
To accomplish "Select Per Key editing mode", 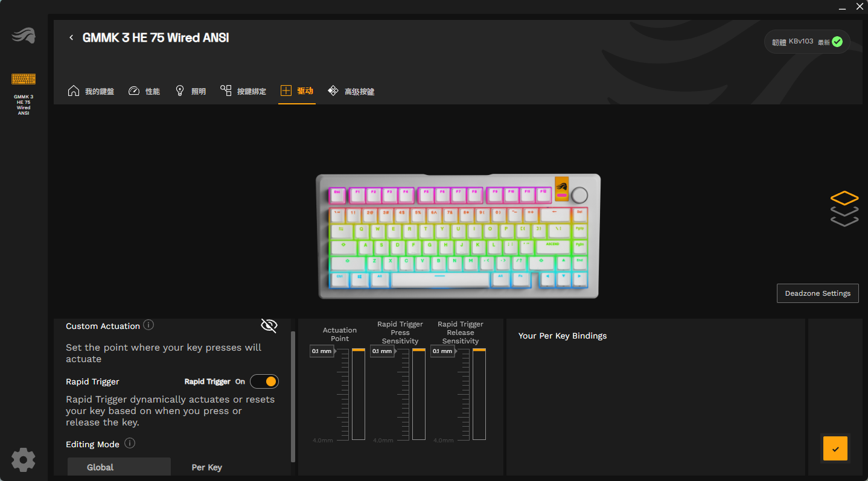I will (207, 467).
